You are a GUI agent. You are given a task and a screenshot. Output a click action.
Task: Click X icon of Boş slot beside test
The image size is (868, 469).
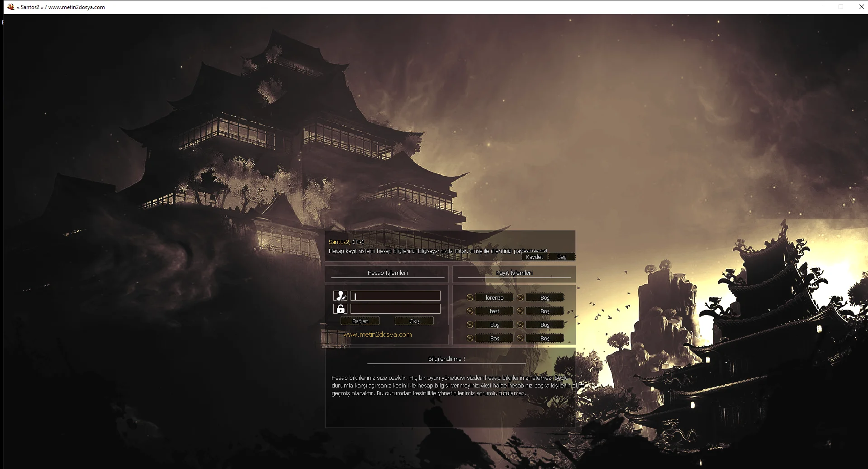pos(520,311)
